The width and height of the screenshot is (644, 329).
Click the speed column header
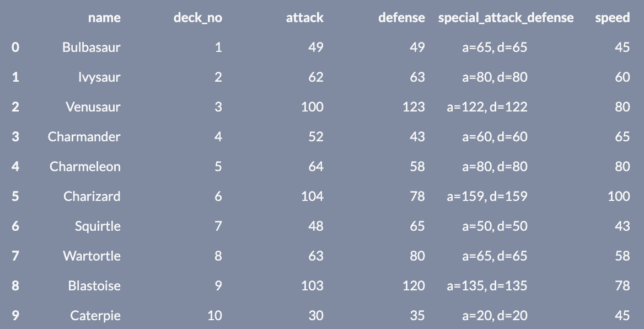tap(612, 18)
